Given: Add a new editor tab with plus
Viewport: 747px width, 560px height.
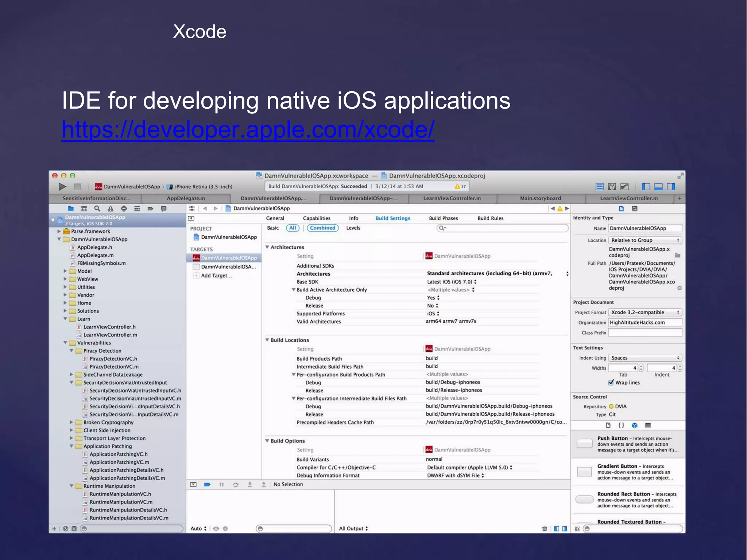Looking at the screenshot, I should click(x=680, y=198).
